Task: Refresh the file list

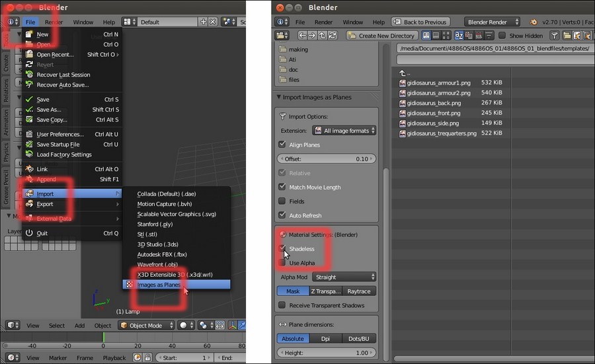Action: [332, 35]
